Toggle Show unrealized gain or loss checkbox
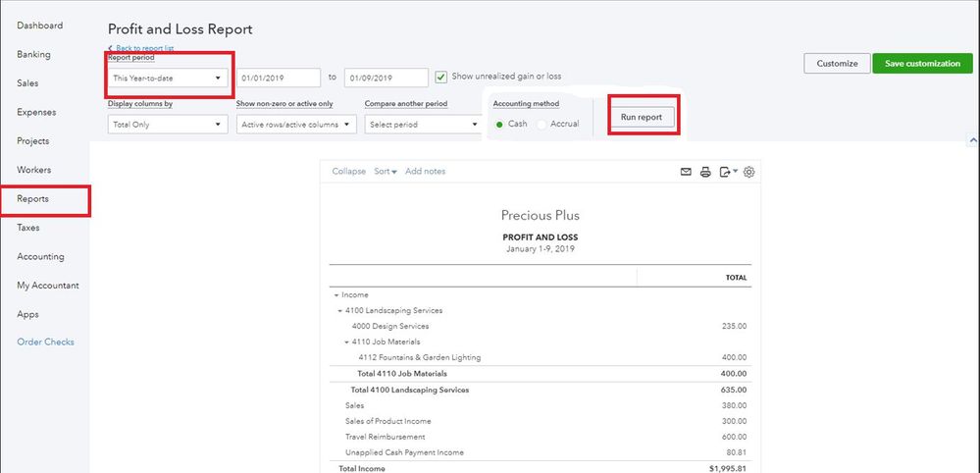Image resolution: width=980 pixels, height=473 pixels. coord(441,77)
